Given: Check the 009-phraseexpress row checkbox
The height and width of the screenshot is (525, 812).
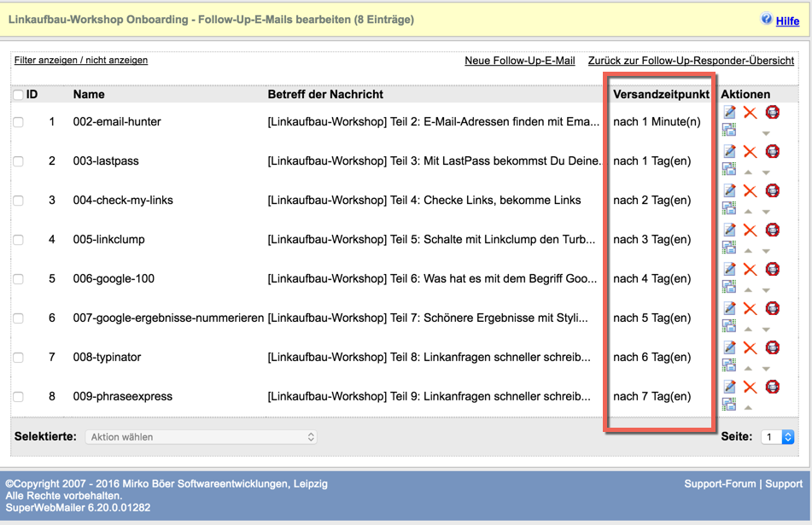Looking at the screenshot, I should click(18, 397).
